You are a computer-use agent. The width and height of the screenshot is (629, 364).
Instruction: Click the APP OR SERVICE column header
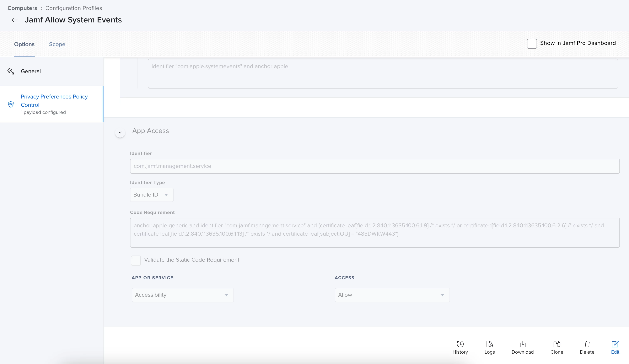tap(152, 278)
